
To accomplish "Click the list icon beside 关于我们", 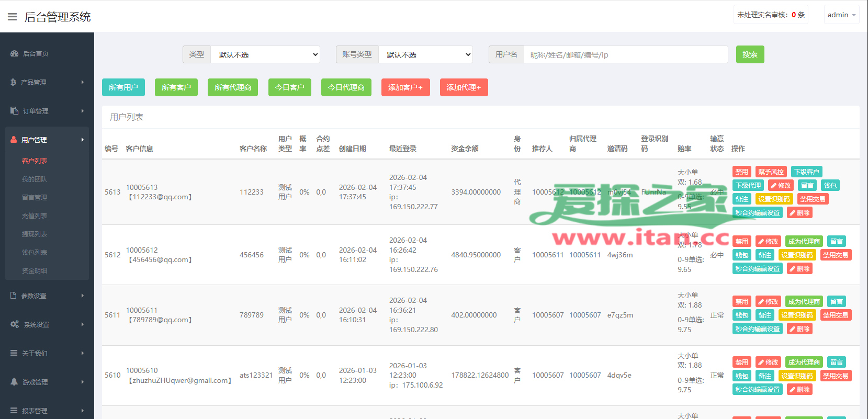I will coord(14,353).
